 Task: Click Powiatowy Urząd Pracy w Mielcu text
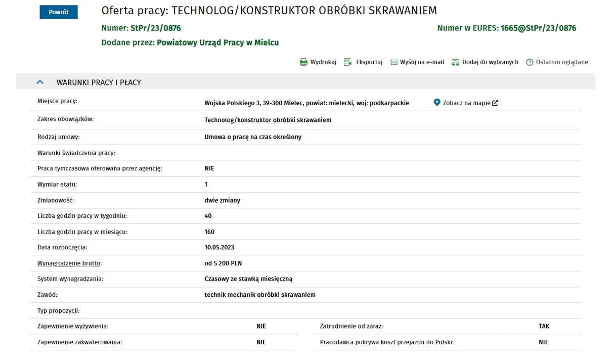(x=217, y=43)
